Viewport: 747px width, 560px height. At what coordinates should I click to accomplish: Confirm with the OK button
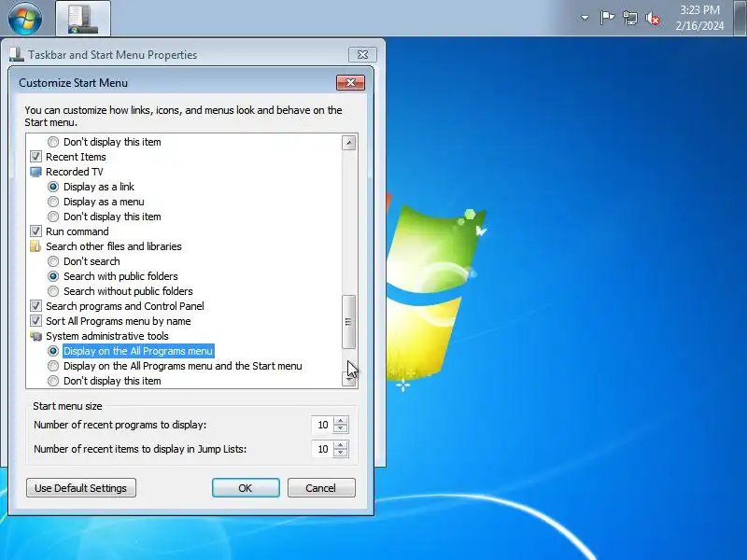pyautogui.click(x=246, y=488)
